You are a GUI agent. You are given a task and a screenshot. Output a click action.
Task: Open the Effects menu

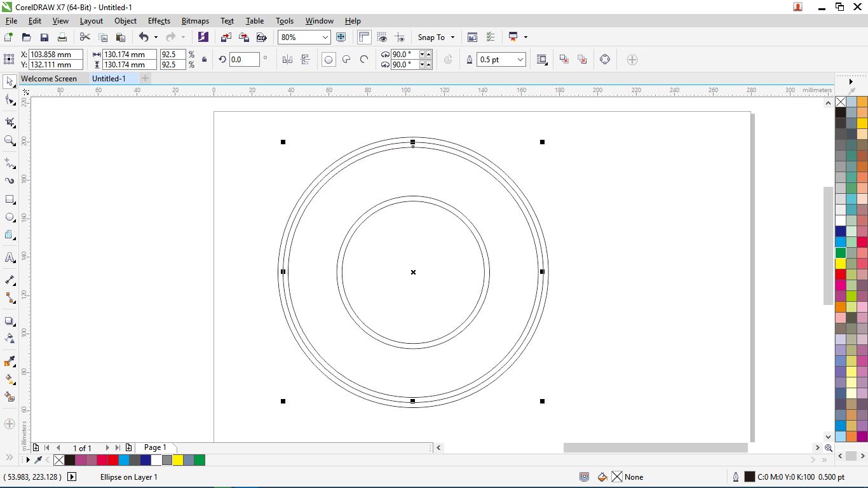pyautogui.click(x=159, y=21)
